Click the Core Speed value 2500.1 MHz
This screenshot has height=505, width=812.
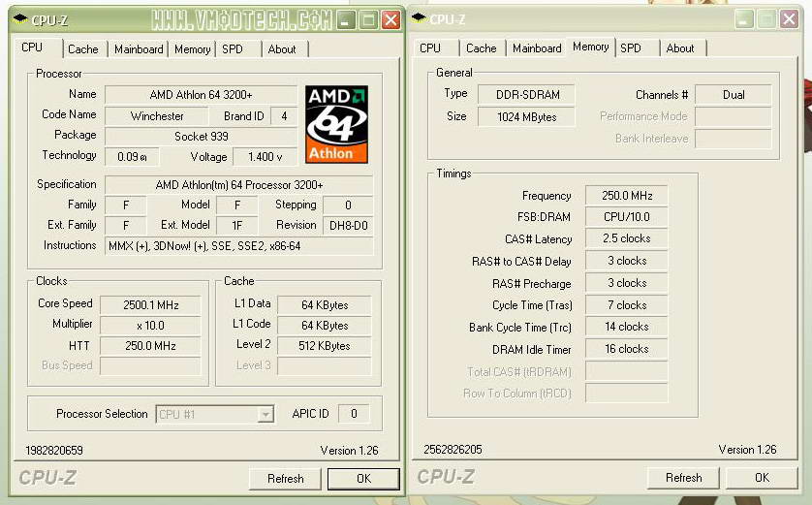point(151,305)
